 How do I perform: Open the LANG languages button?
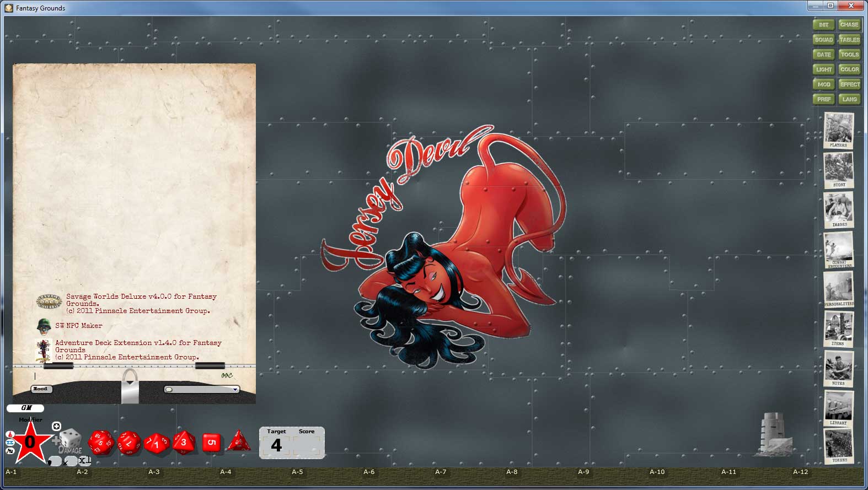pyautogui.click(x=849, y=99)
